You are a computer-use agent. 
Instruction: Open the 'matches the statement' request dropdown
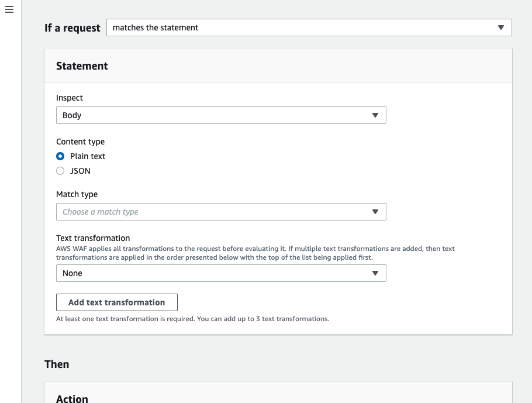tap(309, 27)
